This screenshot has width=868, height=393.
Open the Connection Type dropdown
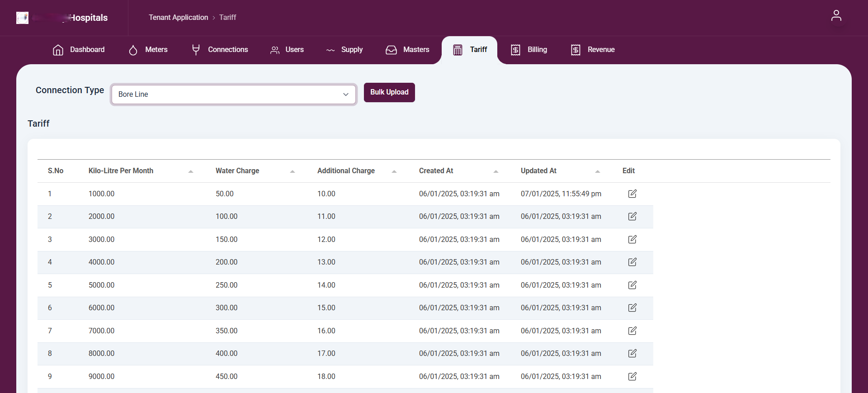click(233, 94)
